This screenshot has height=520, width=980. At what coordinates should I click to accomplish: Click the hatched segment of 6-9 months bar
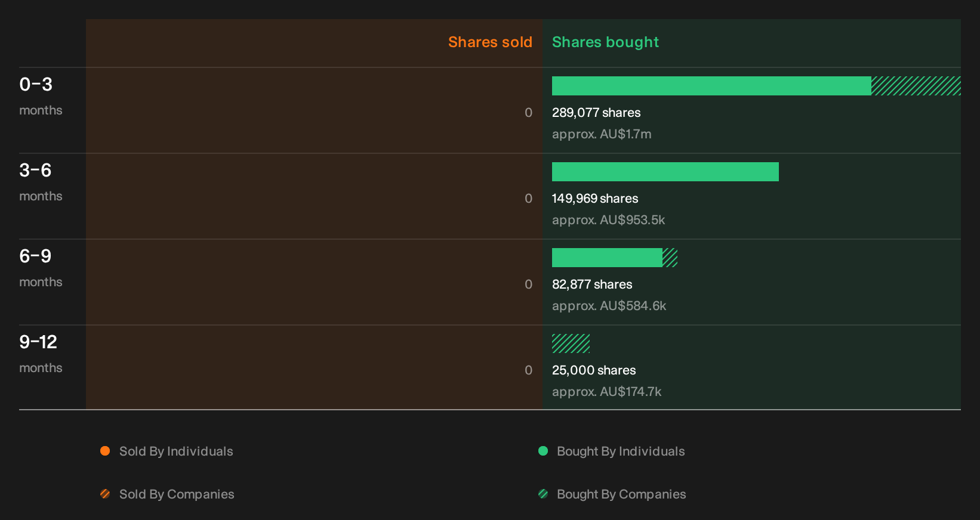(x=670, y=258)
